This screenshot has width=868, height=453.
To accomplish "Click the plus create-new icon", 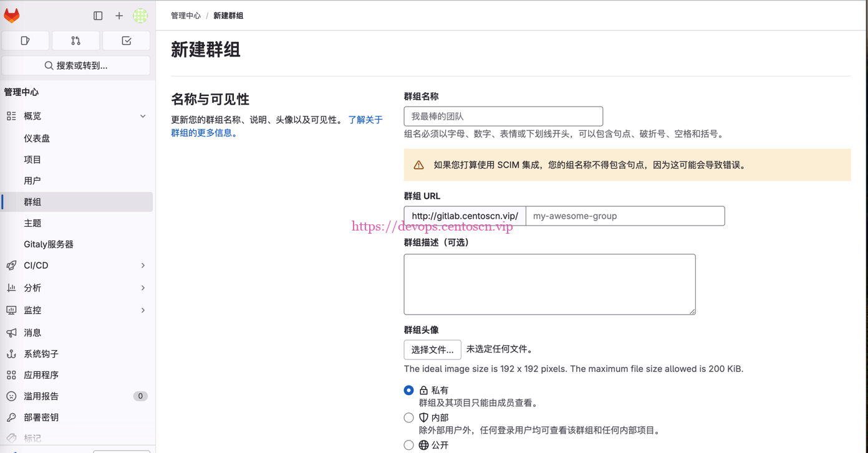I will click(119, 16).
